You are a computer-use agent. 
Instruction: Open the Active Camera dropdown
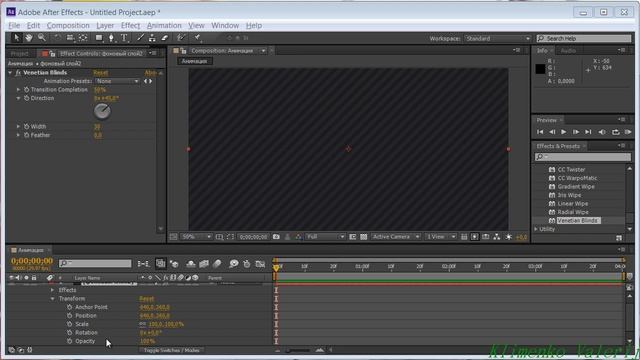click(396, 237)
